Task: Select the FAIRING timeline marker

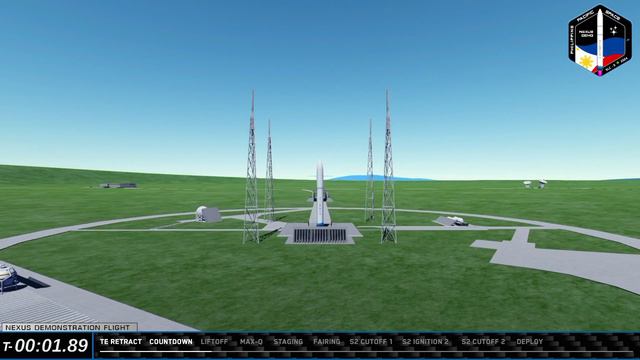Action: click(x=327, y=342)
